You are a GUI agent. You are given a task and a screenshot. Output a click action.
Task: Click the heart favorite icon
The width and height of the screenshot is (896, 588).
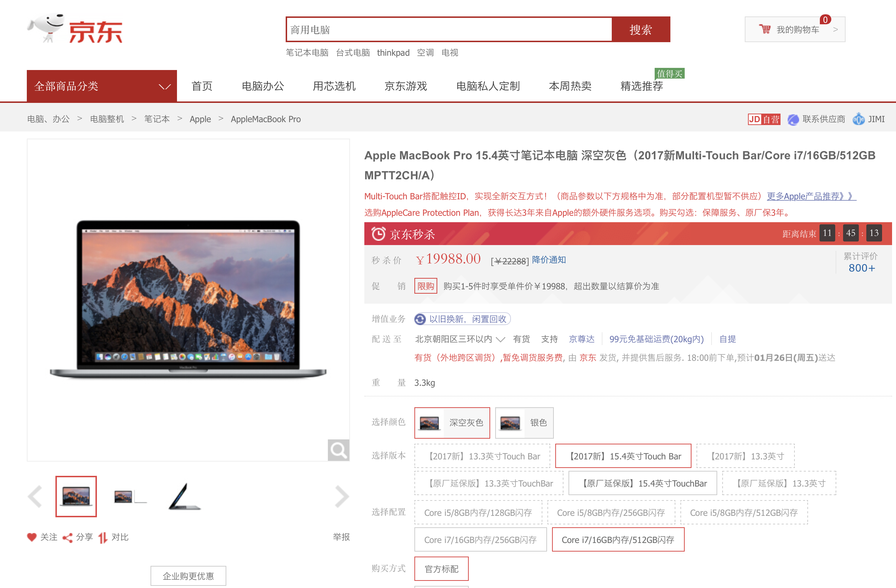point(31,537)
